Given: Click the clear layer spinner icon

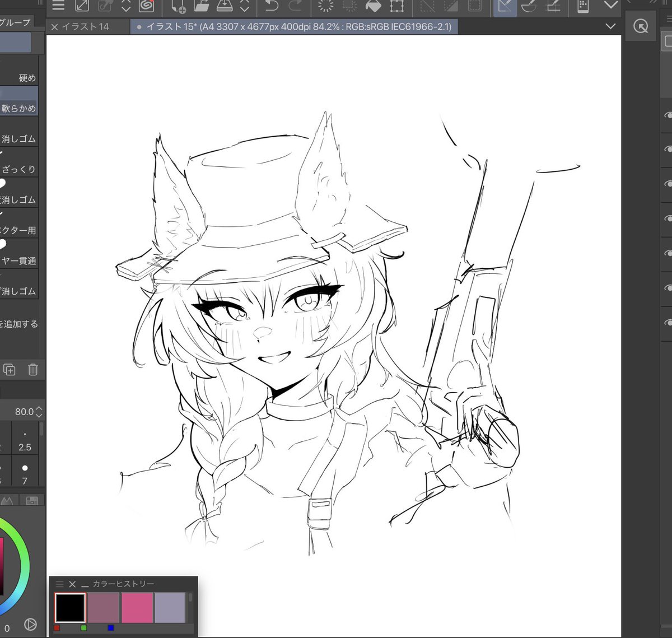Looking at the screenshot, I should click(x=326, y=6).
